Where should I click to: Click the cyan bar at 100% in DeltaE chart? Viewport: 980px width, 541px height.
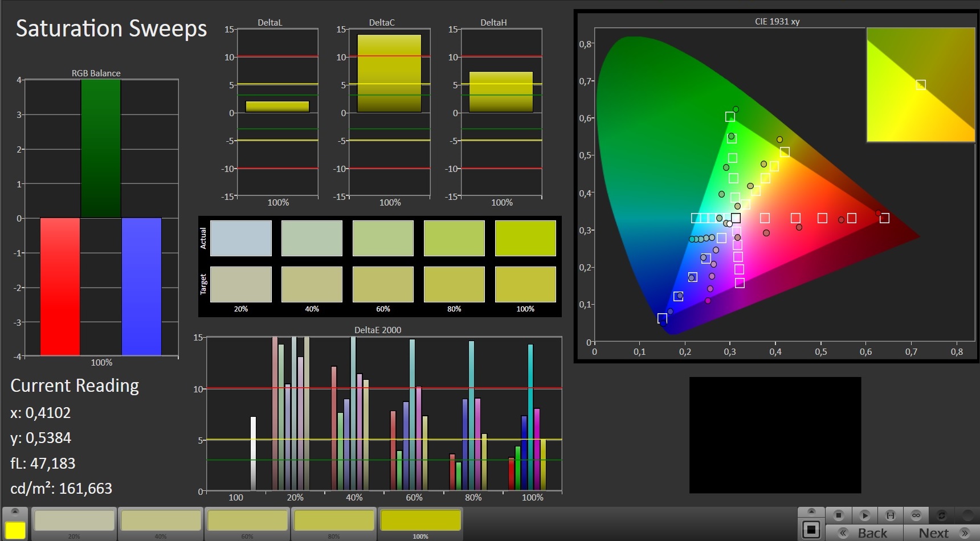(530, 417)
